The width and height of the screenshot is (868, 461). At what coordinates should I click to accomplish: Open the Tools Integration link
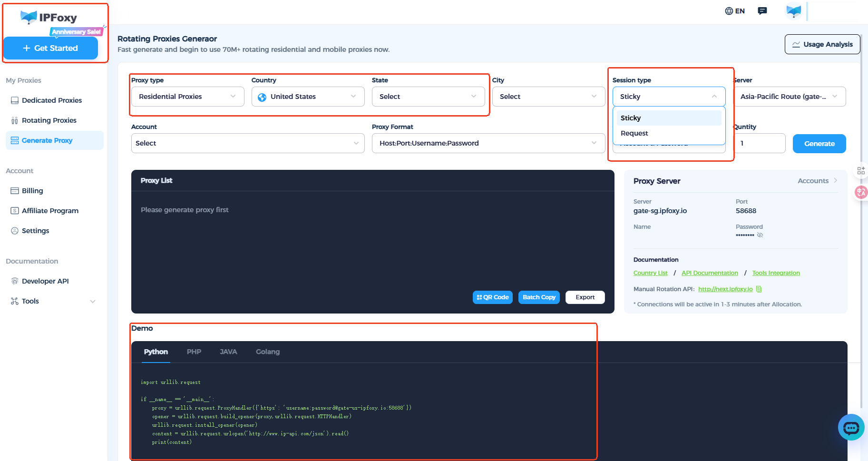(776, 273)
